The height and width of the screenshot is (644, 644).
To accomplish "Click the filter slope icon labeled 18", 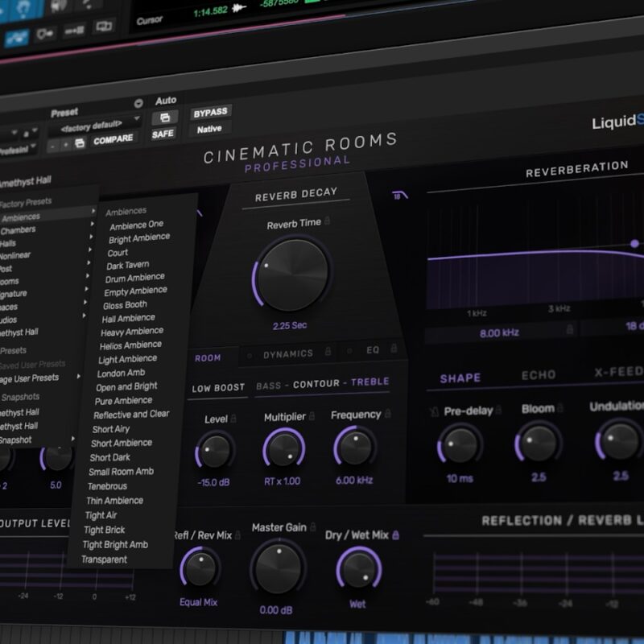I will coord(399,196).
